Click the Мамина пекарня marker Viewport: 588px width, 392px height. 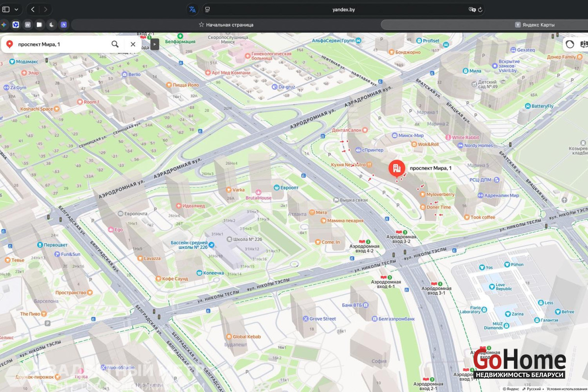pos(323,220)
